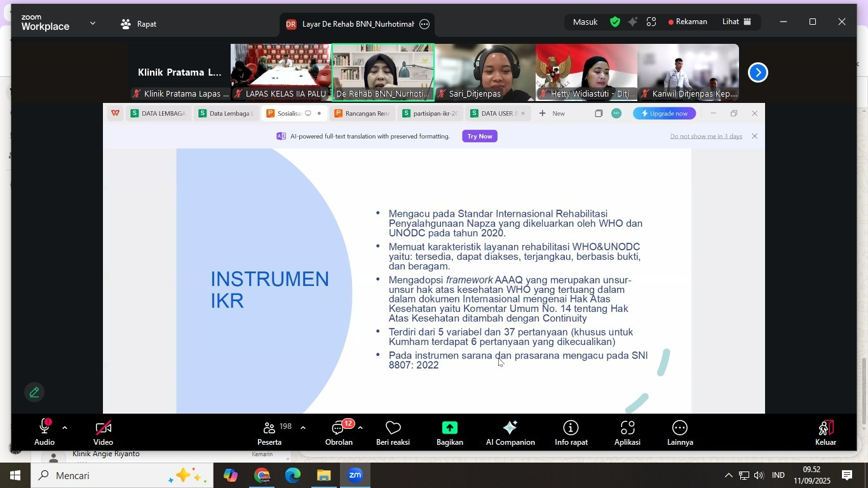868x488 pixels.
Task: Click the Masuk sign-in button
Action: click(x=585, y=22)
